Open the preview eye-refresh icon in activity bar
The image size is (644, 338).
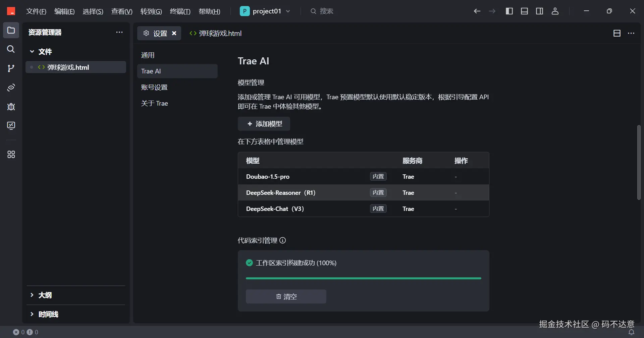click(x=11, y=88)
